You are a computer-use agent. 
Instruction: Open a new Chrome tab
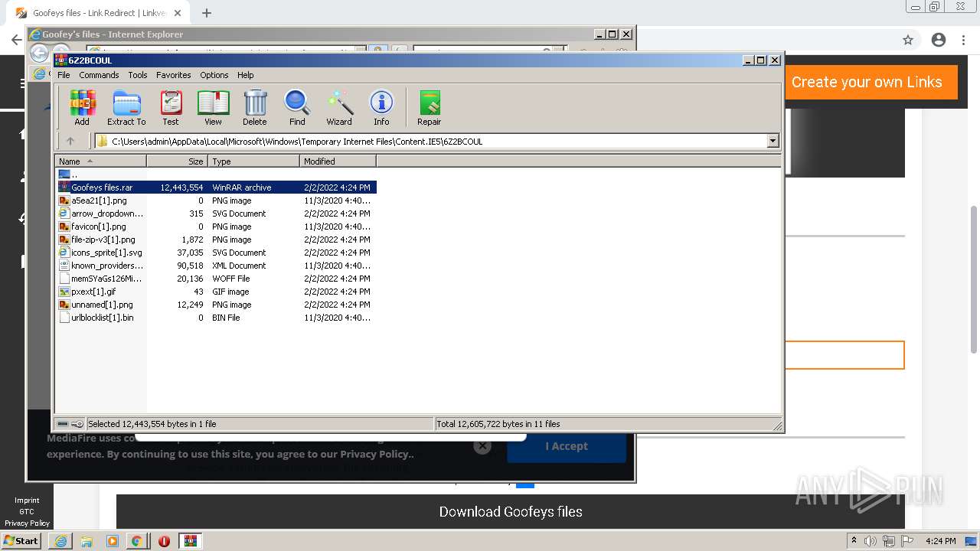[x=206, y=13]
